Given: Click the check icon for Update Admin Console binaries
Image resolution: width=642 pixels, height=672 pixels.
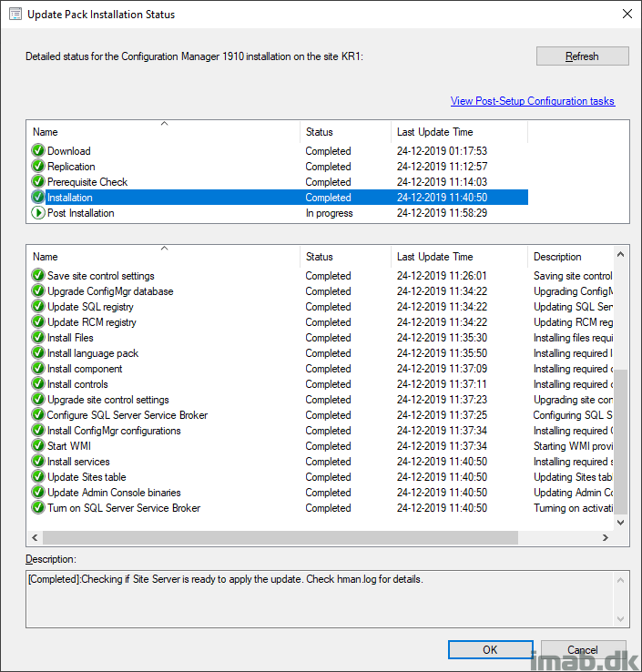Looking at the screenshot, I should [38, 492].
